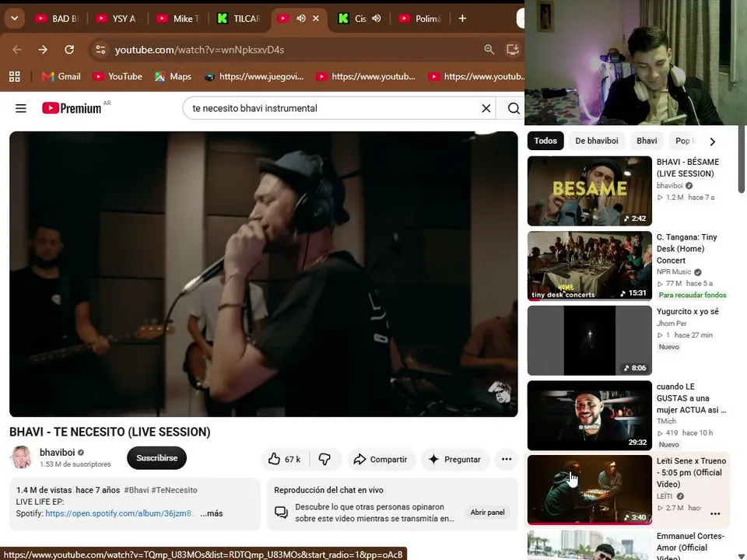Mute audio on the Cis Kick tab
The height and width of the screenshot is (560, 747).
pyautogui.click(x=377, y=19)
